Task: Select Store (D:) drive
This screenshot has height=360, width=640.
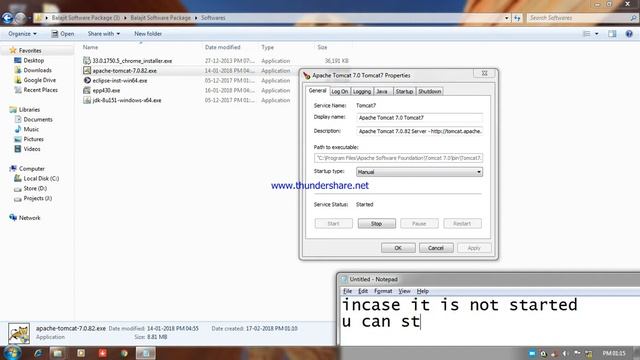Action: (35, 188)
